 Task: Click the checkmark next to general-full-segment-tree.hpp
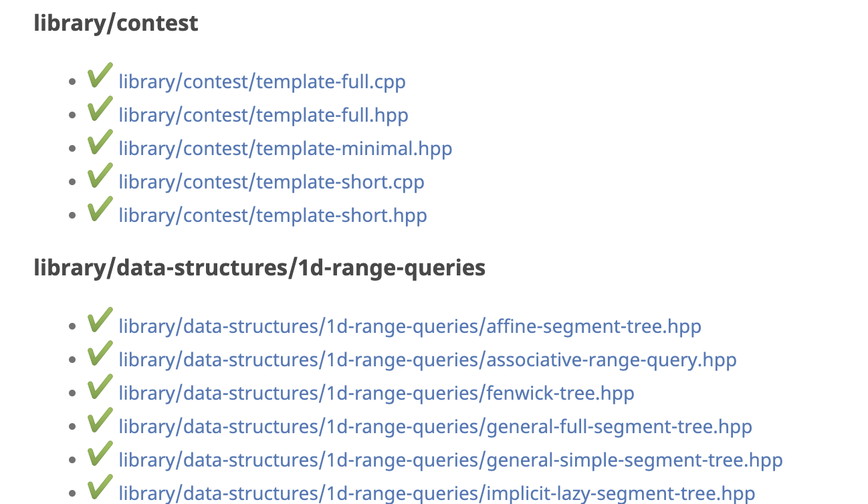(99, 422)
